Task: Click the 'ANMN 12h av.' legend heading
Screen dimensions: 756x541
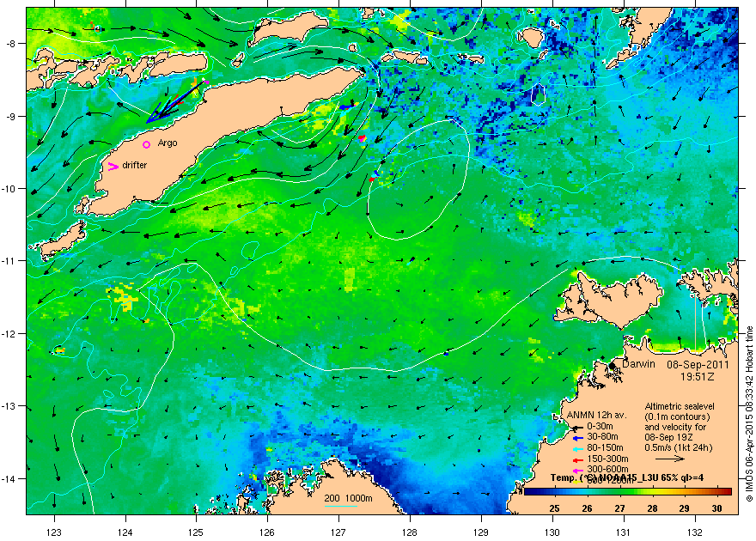Action: point(596,416)
